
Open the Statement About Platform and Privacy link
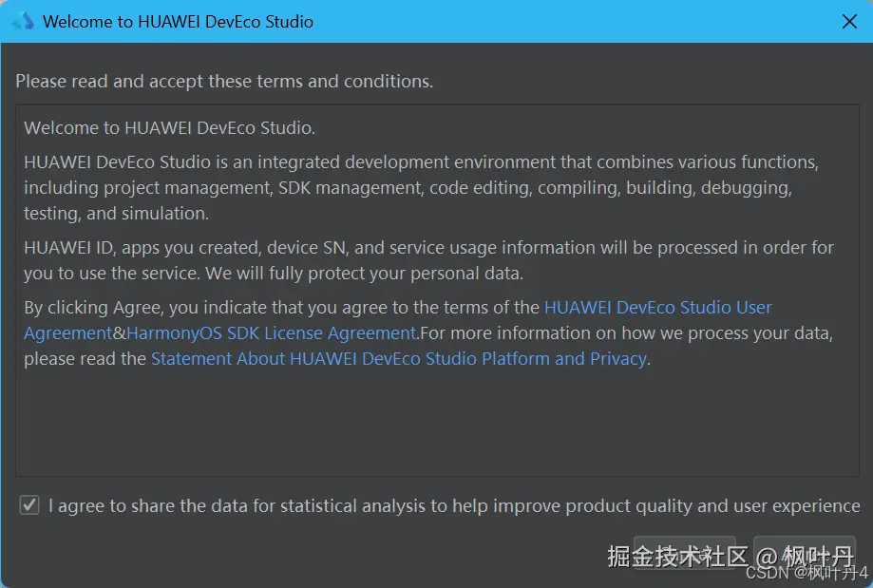coord(398,359)
